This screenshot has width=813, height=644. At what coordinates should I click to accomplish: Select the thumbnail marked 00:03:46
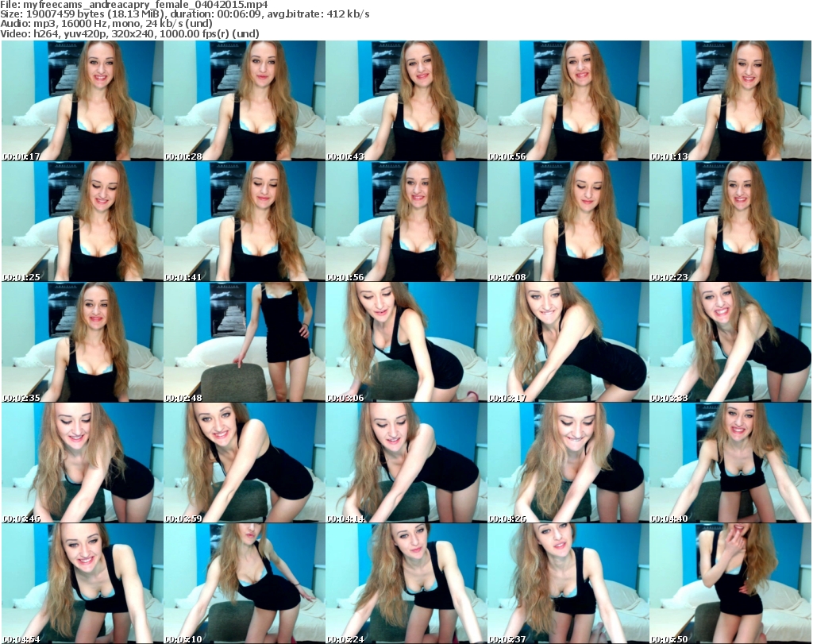click(x=82, y=463)
